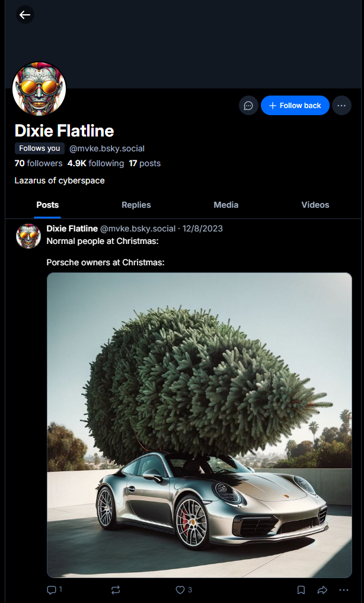This screenshot has width=364, height=603.
Task: Select the Posts tab
Action: click(47, 205)
